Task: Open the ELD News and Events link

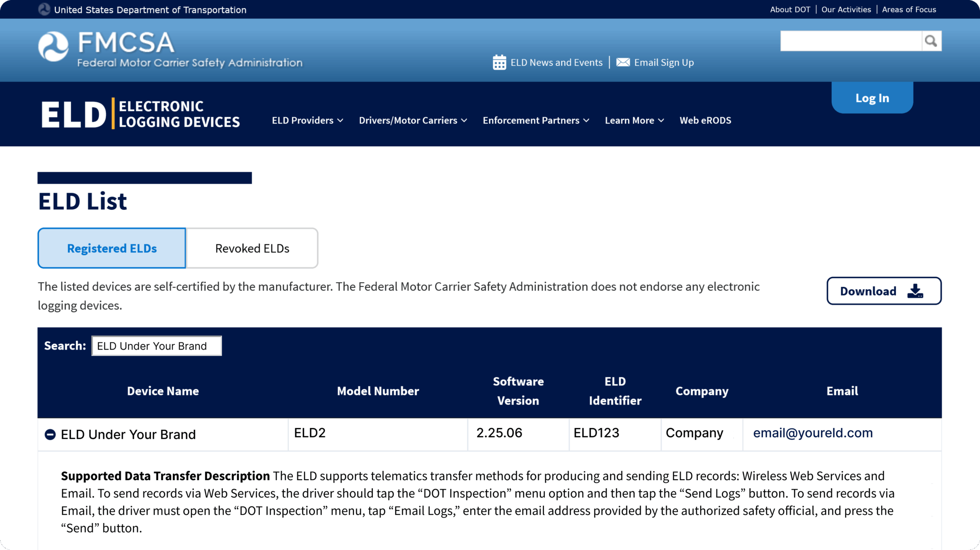Action: (556, 63)
